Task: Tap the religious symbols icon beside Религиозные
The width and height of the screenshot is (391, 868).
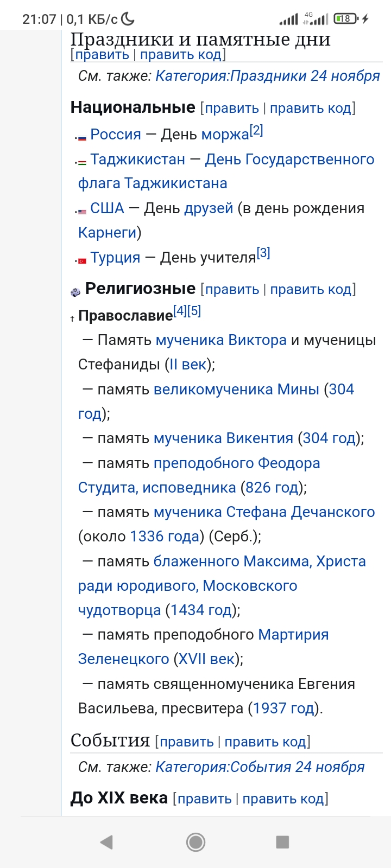Action: [x=75, y=292]
